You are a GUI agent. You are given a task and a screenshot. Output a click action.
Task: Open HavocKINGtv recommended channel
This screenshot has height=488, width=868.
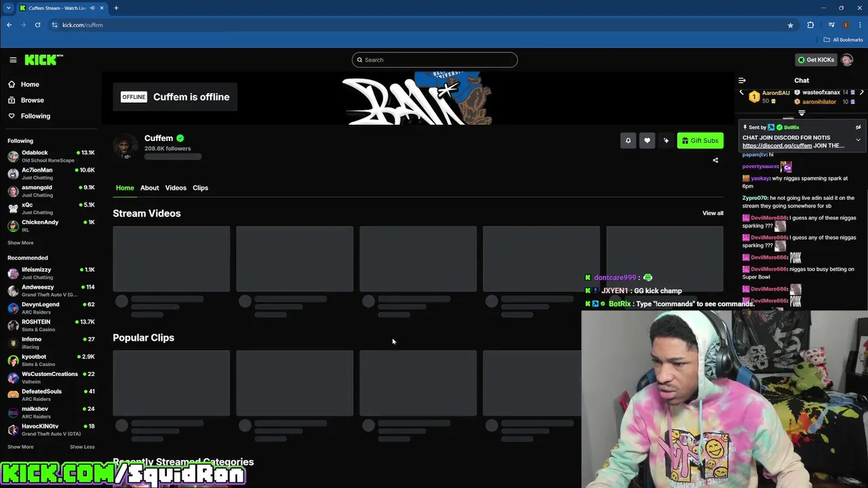pyautogui.click(x=51, y=430)
